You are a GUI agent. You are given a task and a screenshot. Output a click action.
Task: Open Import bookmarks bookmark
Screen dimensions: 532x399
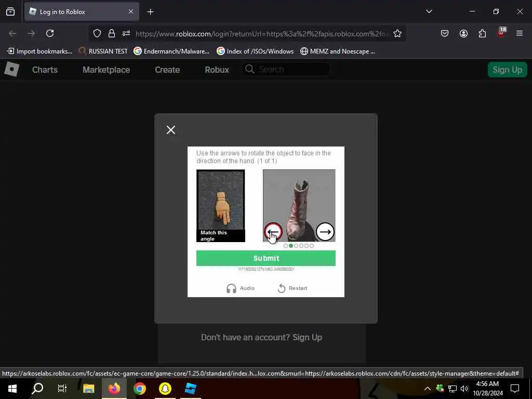[39, 51]
